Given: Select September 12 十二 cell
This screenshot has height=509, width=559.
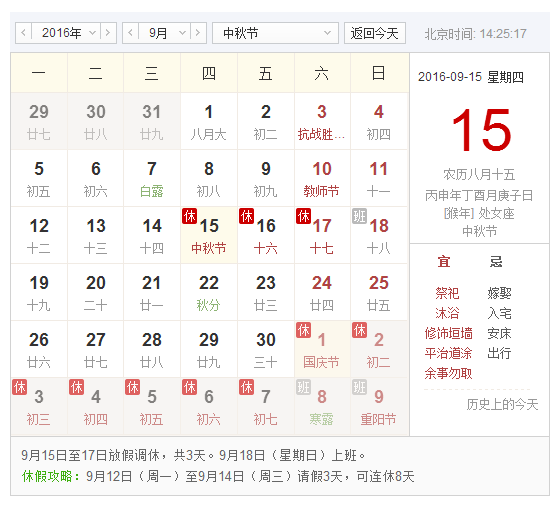Looking at the screenshot, I should [x=39, y=235].
